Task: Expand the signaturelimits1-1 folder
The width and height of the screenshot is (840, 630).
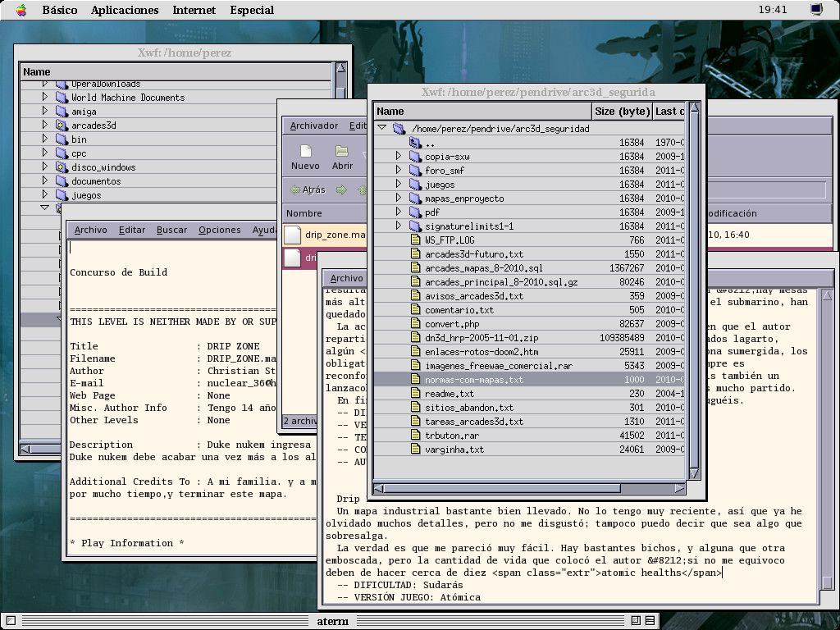Action: pos(399,226)
